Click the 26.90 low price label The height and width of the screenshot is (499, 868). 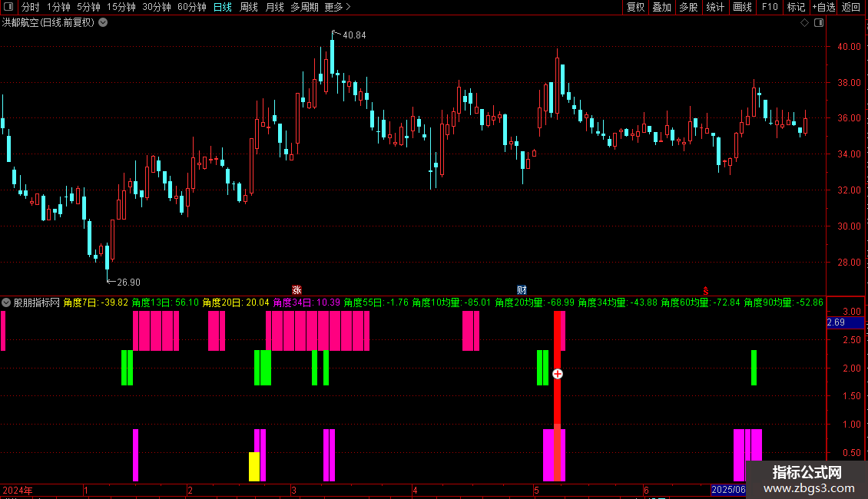click(128, 283)
